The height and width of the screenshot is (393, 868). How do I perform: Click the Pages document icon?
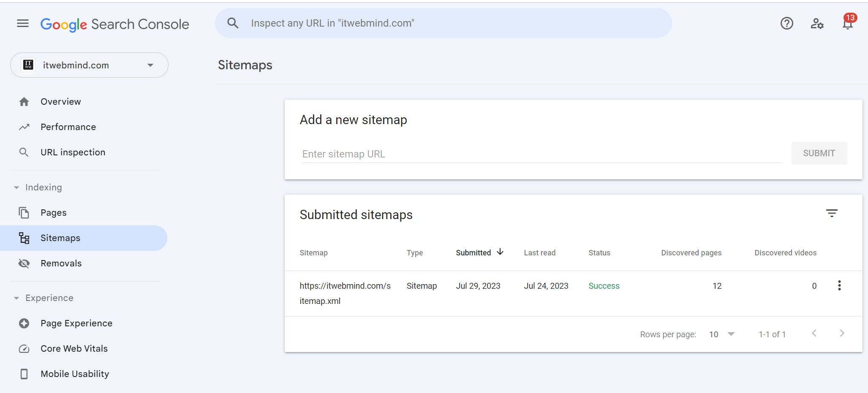(x=24, y=213)
